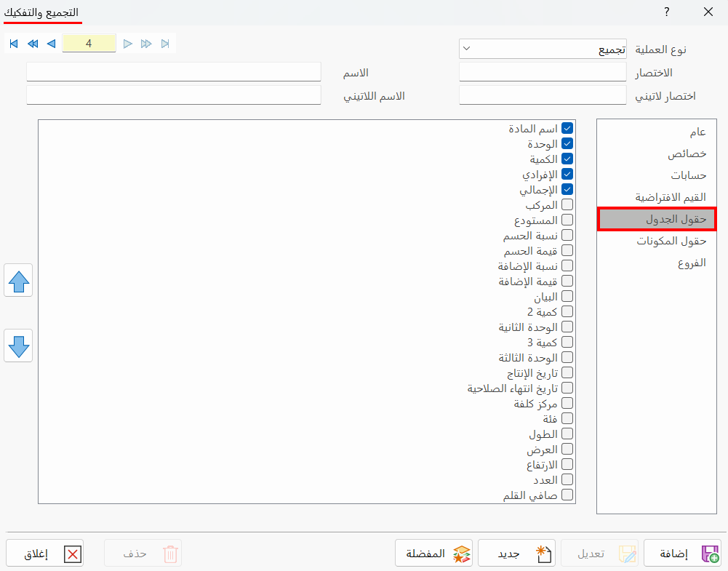Check صافي القلم field
This screenshot has width=728, height=571.
(x=567, y=495)
